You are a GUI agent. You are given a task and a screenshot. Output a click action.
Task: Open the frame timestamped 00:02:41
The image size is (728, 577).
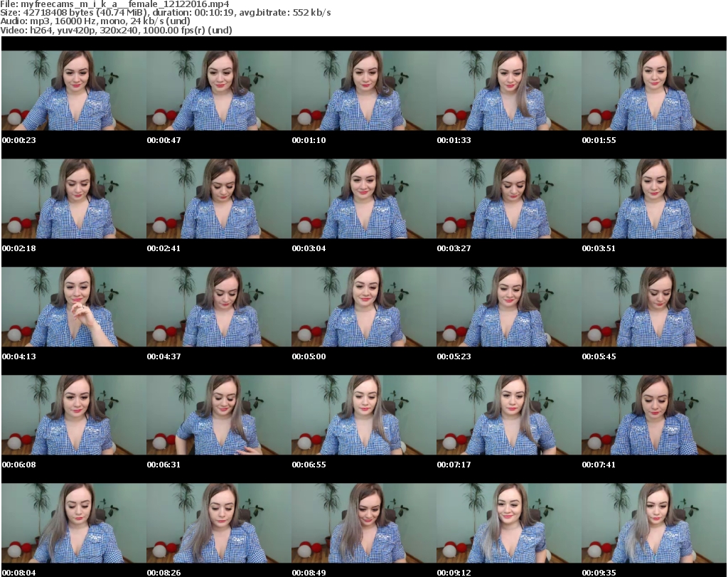(x=219, y=198)
